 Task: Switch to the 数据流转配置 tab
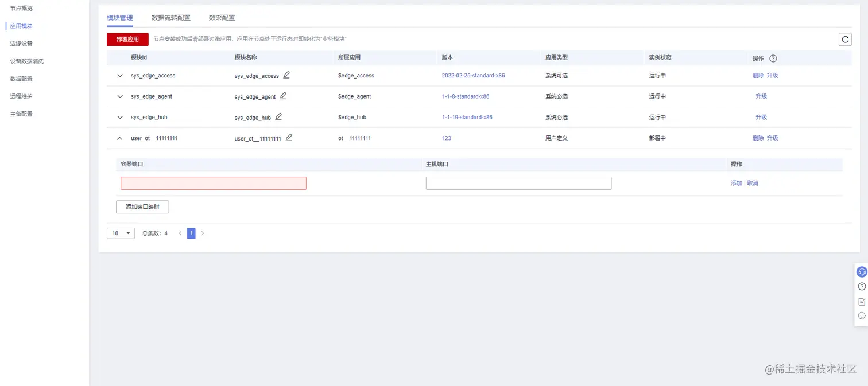pyautogui.click(x=171, y=18)
